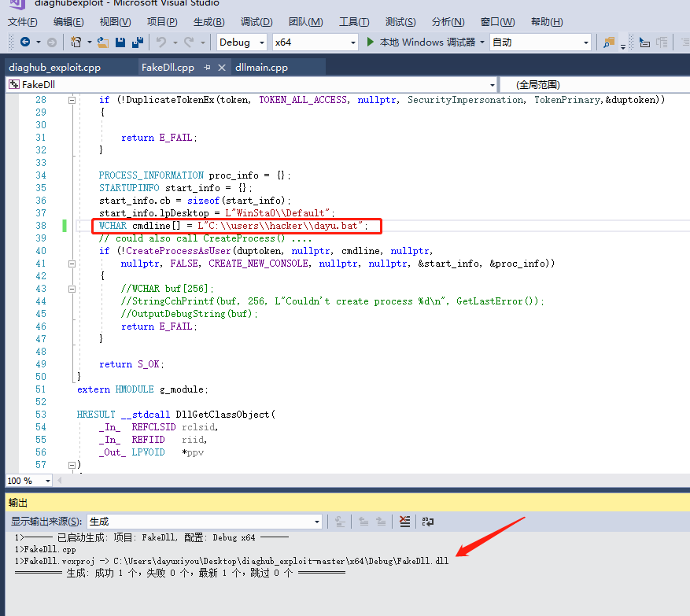Click the New Project toolbar icon

click(76, 42)
